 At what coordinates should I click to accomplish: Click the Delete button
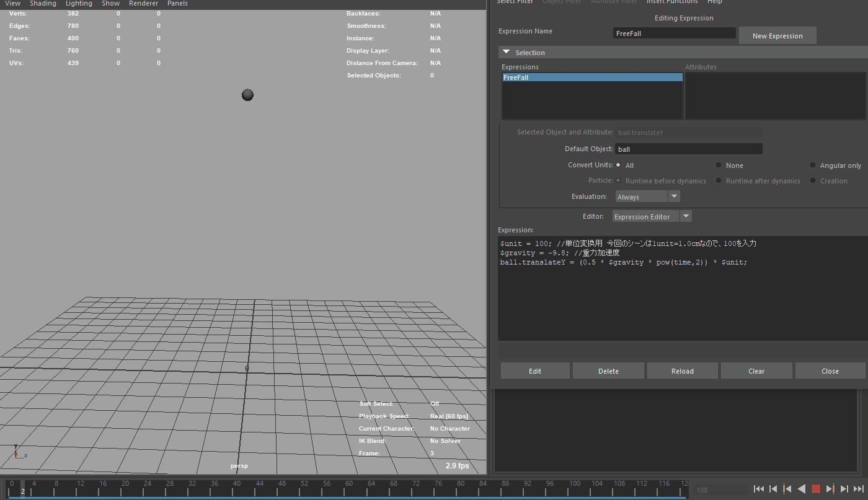point(608,371)
